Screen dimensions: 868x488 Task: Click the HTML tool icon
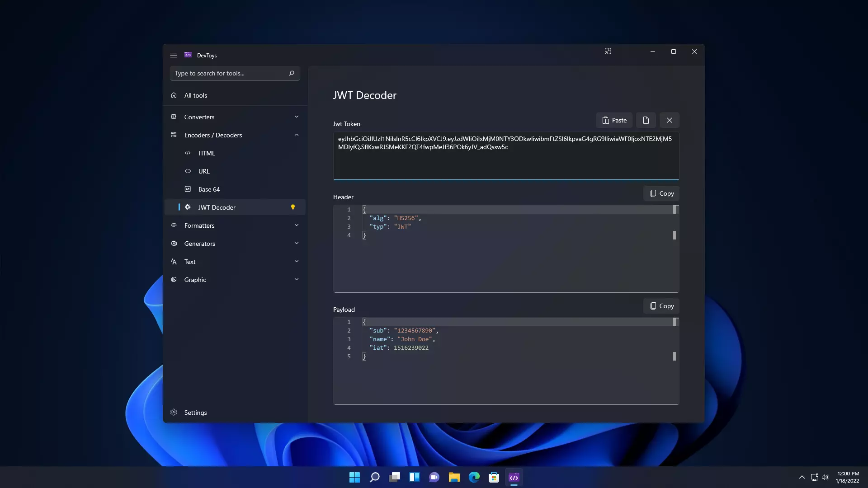coord(188,153)
